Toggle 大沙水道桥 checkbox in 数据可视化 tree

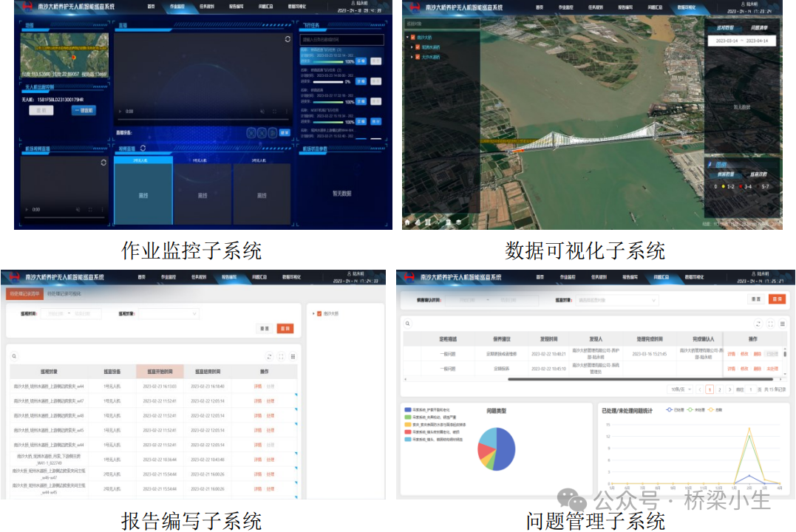418,57
